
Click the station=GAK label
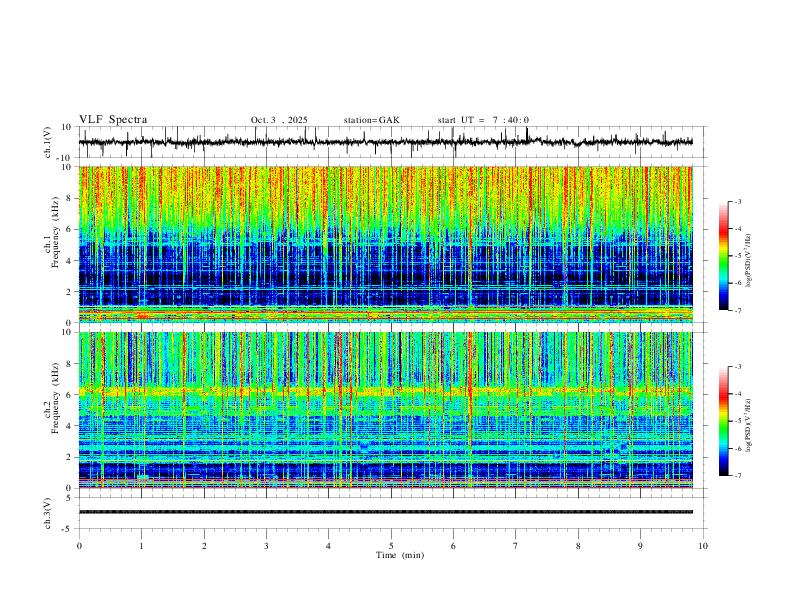[371, 120]
